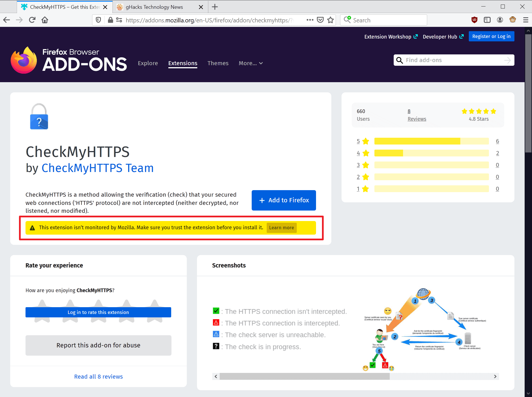Open the certificate check diagram screenshot

coord(425,330)
